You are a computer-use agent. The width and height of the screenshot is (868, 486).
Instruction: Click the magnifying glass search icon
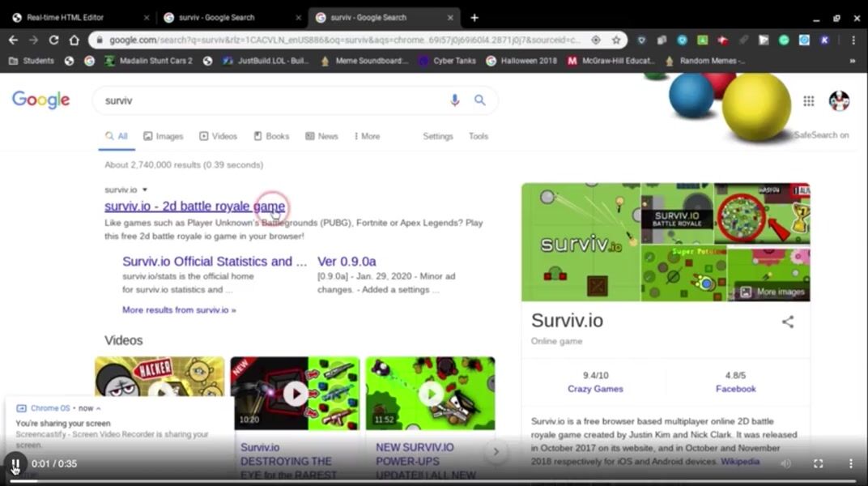click(x=480, y=100)
